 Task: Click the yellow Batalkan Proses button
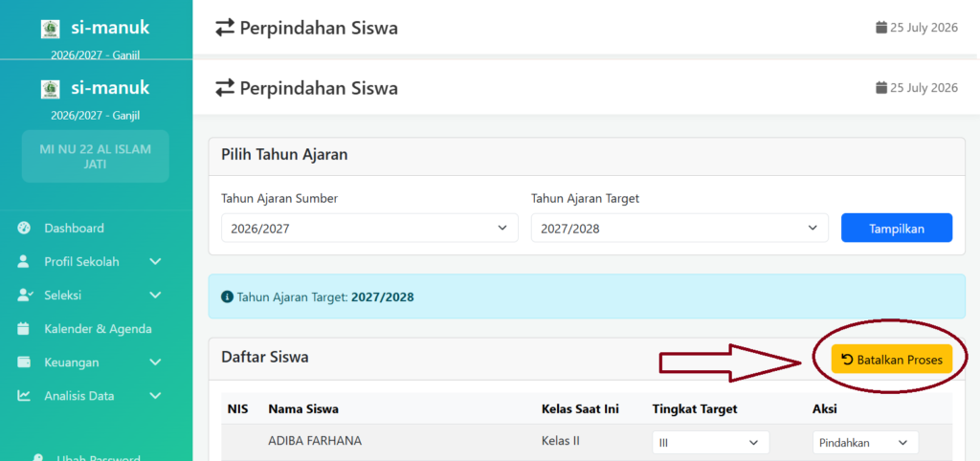point(891,360)
